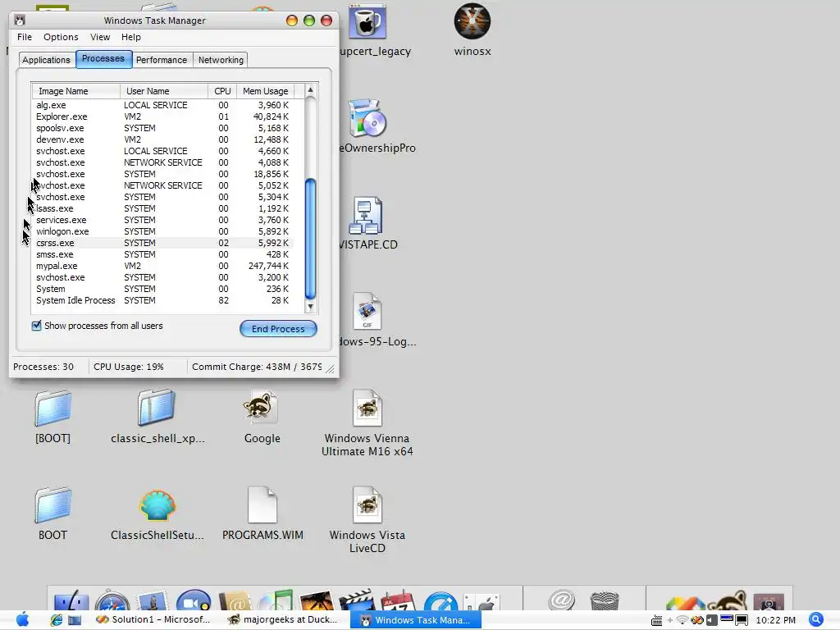Switch to Solution1 - Microsoft taskbar button
This screenshot has height=630, width=840.
(x=153, y=620)
